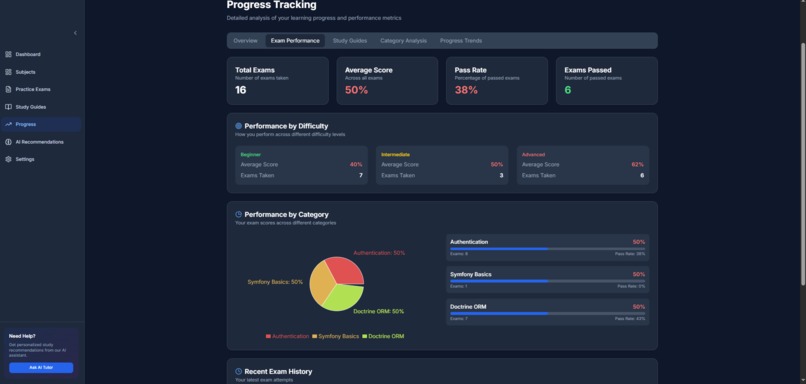The width and height of the screenshot is (806, 384).
Task: Click the Ask AI Tutor button
Action: (41, 368)
